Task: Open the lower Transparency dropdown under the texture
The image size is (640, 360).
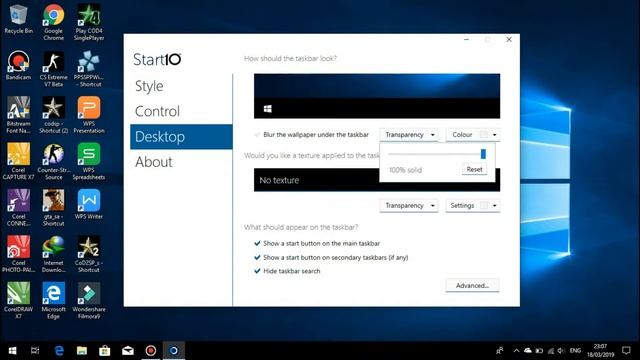Action: pos(409,205)
